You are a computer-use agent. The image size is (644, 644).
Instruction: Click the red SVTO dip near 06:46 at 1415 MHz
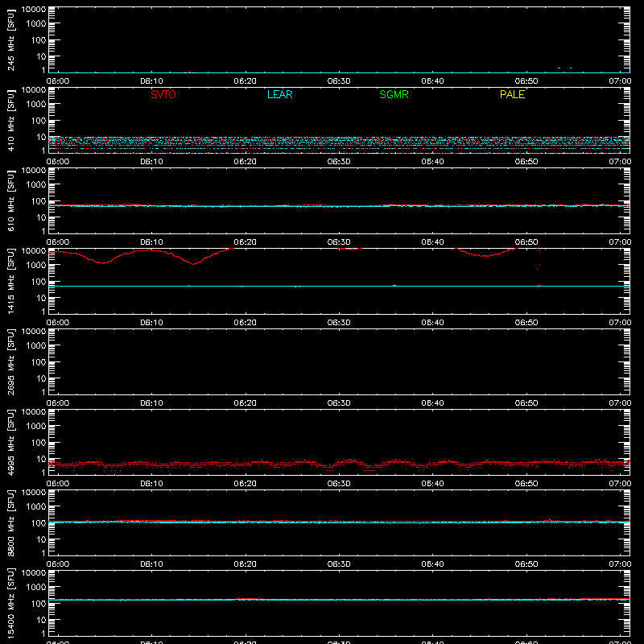487,255
